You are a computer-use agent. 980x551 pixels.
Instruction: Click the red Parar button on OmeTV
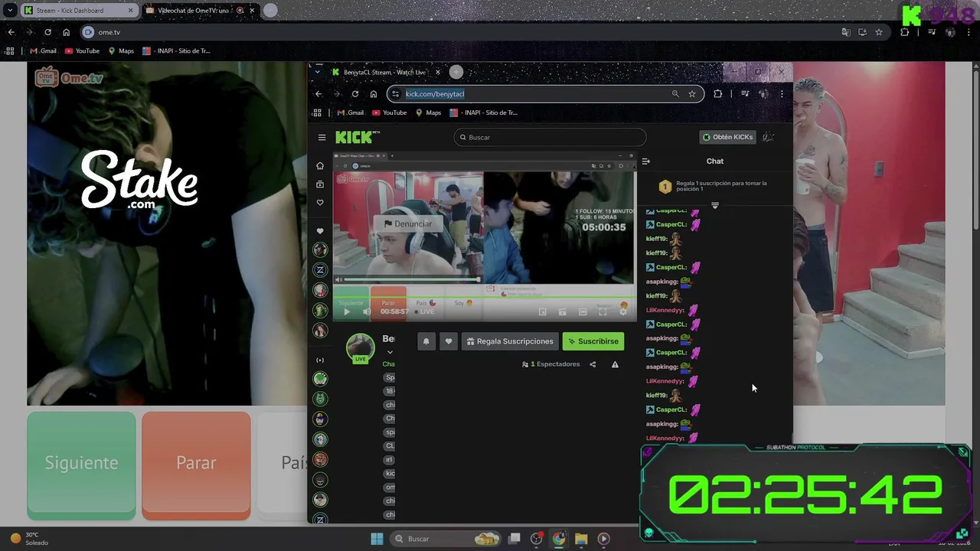(196, 464)
